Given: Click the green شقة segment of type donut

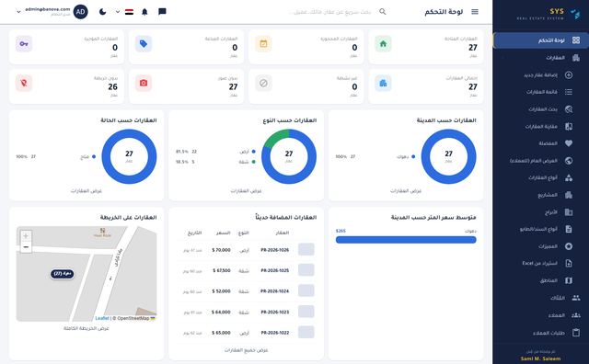Looking at the screenshot, I should coord(277,137).
